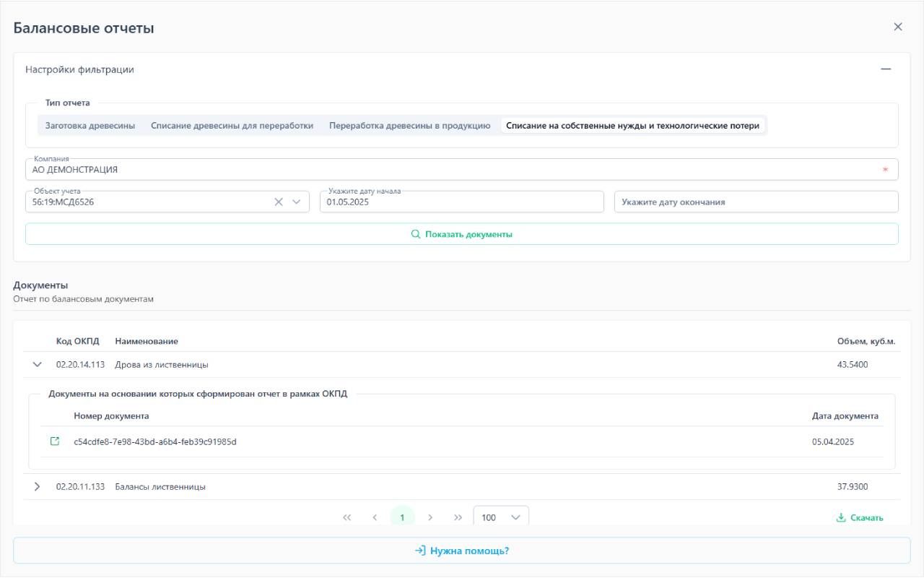Screen dimensions: 924x578
Task: Download the report with Скачать
Action: click(859, 517)
